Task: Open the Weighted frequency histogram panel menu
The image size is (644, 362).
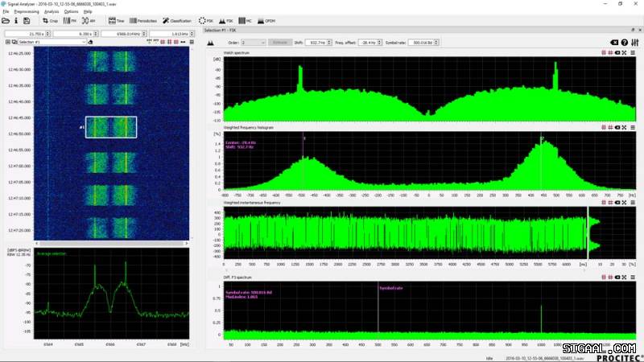Action: 633,128
